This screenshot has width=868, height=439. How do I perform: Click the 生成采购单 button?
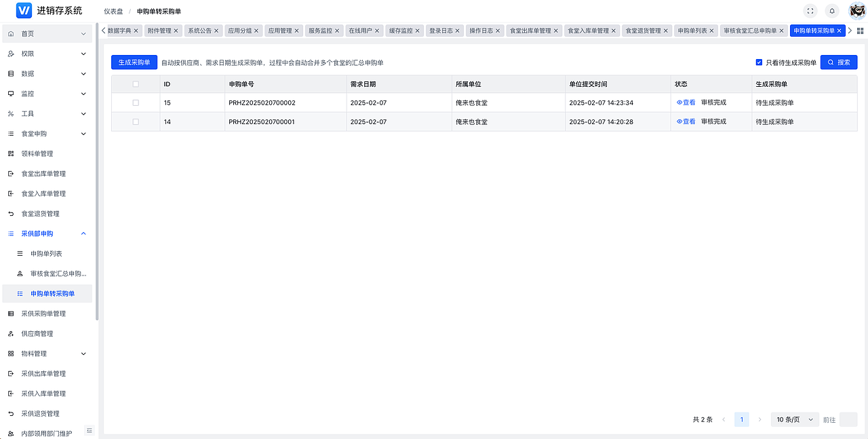click(134, 62)
